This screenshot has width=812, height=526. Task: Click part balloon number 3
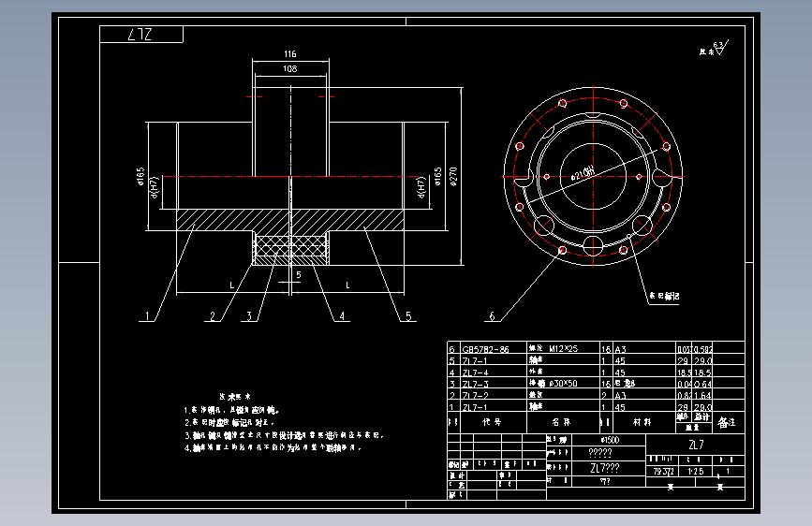coord(249,315)
